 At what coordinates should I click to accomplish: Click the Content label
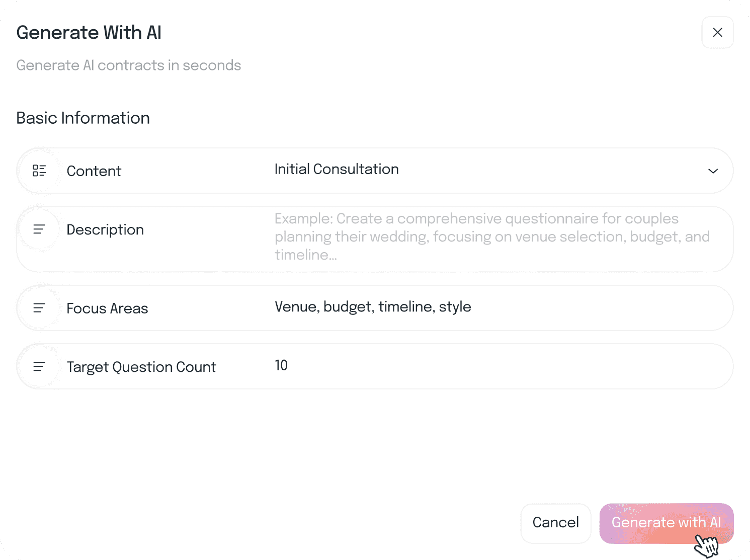(x=94, y=171)
